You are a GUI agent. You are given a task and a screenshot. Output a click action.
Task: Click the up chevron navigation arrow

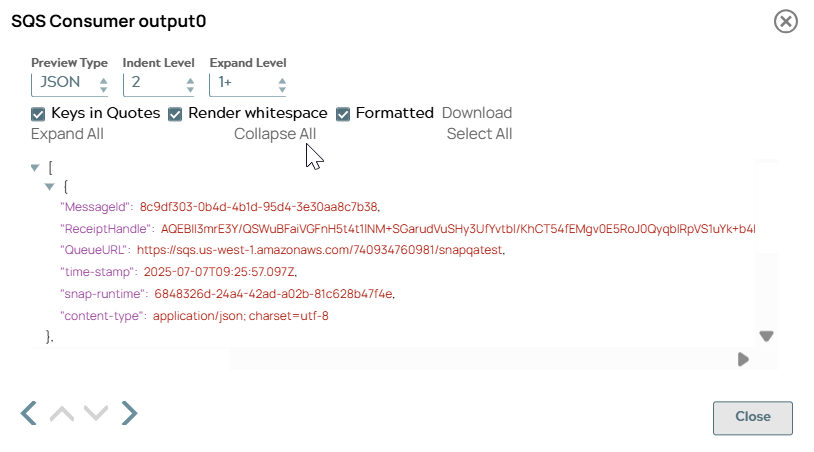pos(62,414)
